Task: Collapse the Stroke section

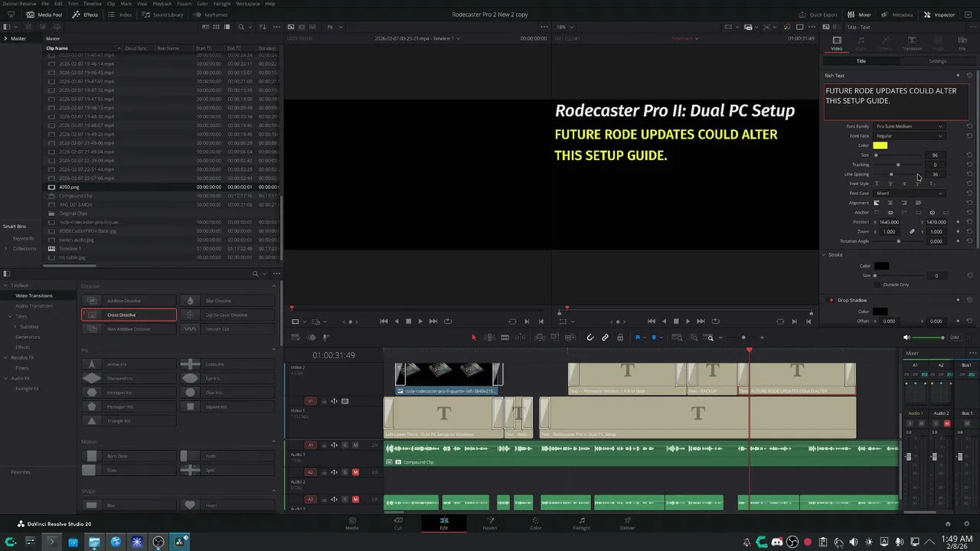Action: (825, 255)
